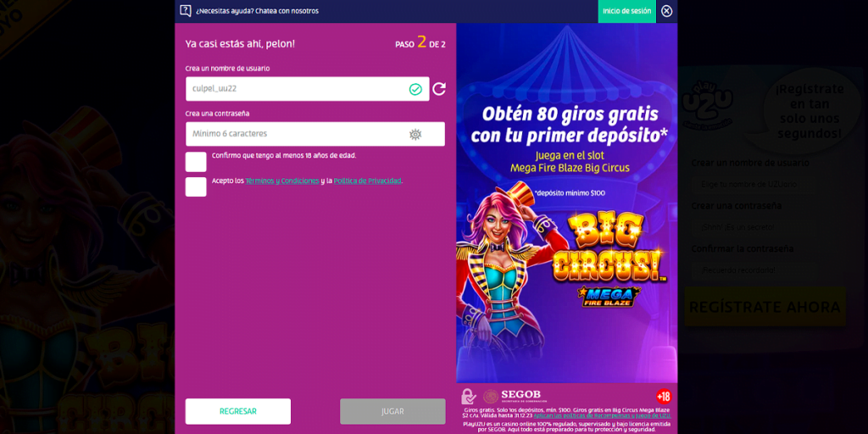868x434 pixels.
Task: Click the red +18 badge
Action: coord(663,397)
